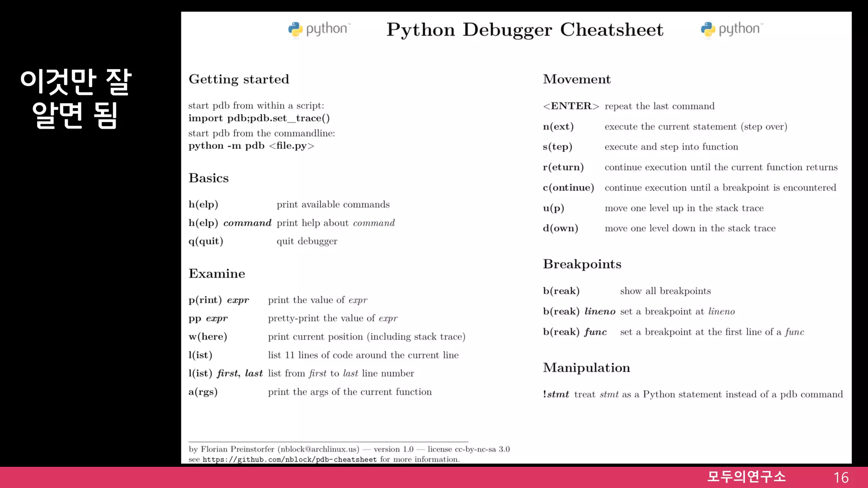Click the Python Debugger Cheatsheet title
The height and width of the screenshot is (488, 868).
pos(525,30)
